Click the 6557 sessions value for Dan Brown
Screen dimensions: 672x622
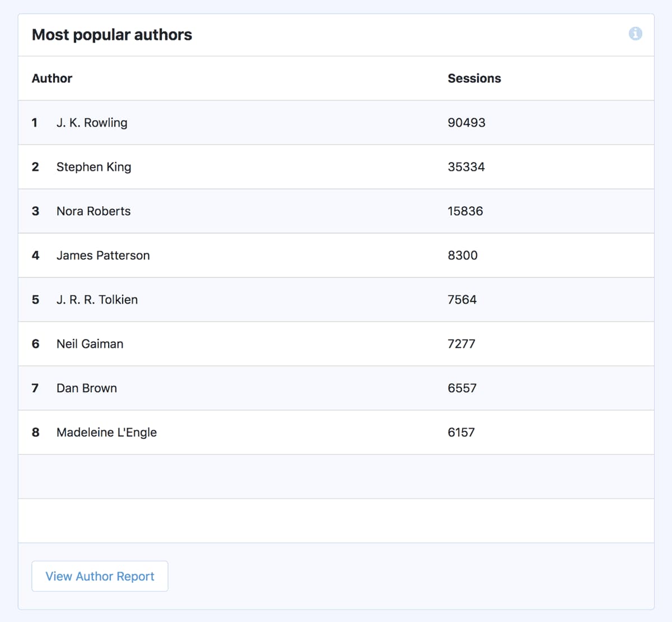tap(462, 388)
